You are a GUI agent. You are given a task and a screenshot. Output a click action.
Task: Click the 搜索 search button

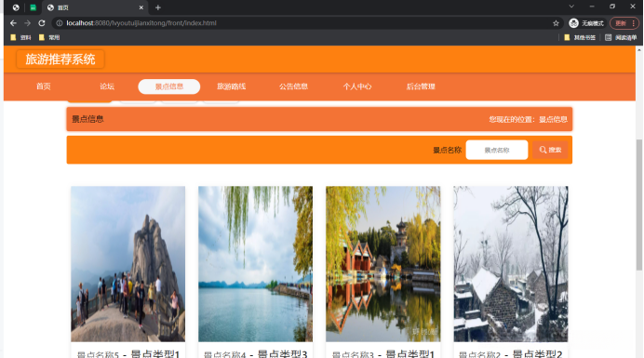[550, 150]
